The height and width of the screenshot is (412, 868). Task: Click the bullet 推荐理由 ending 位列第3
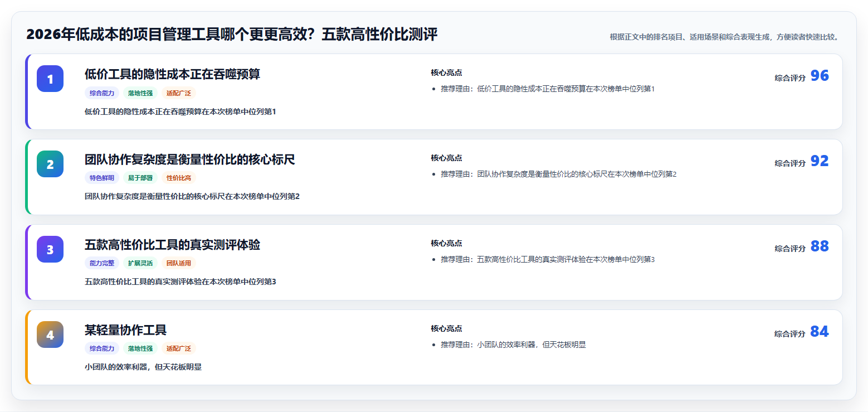(x=548, y=259)
